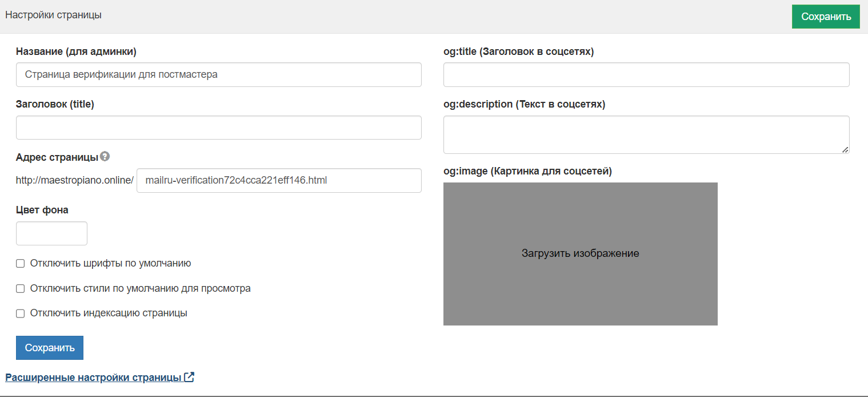Image resolution: width=868 pixels, height=397 pixels.
Task: Focus the Название (для админки) input
Action: coord(218,75)
